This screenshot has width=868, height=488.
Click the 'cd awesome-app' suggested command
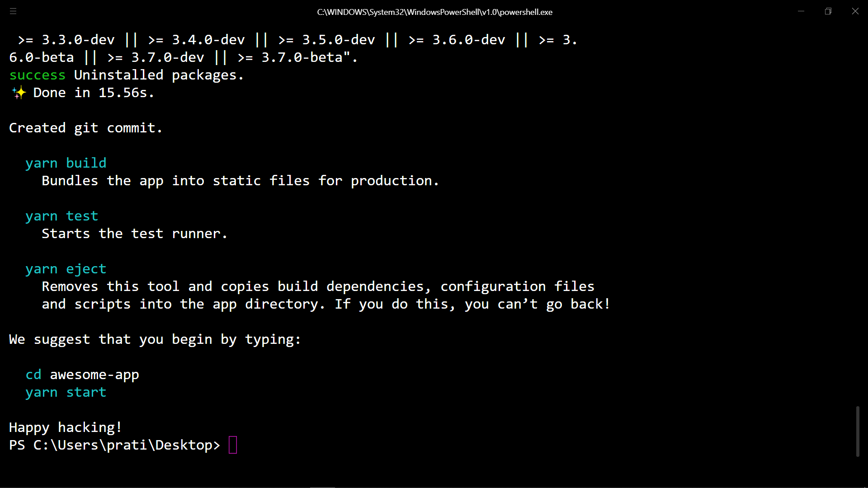(82, 375)
